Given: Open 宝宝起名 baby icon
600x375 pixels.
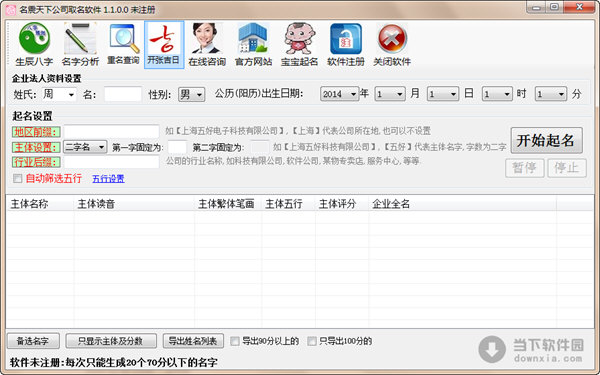Looking at the screenshot, I should tap(299, 44).
